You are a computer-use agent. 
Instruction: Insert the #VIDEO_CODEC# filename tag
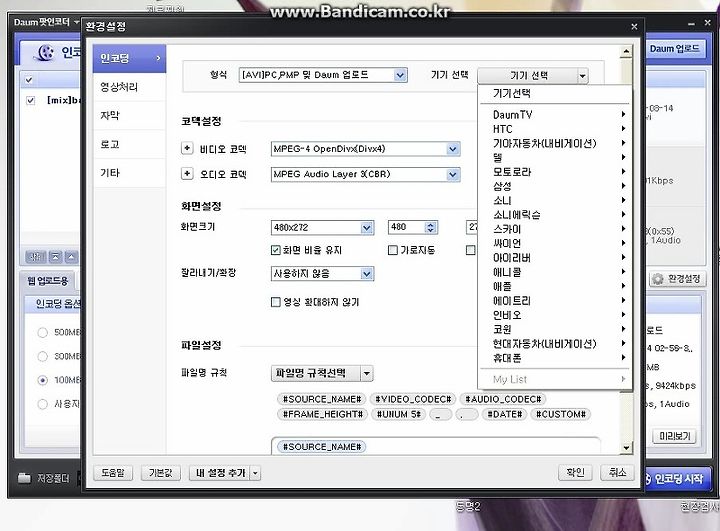[x=413, y=399]
